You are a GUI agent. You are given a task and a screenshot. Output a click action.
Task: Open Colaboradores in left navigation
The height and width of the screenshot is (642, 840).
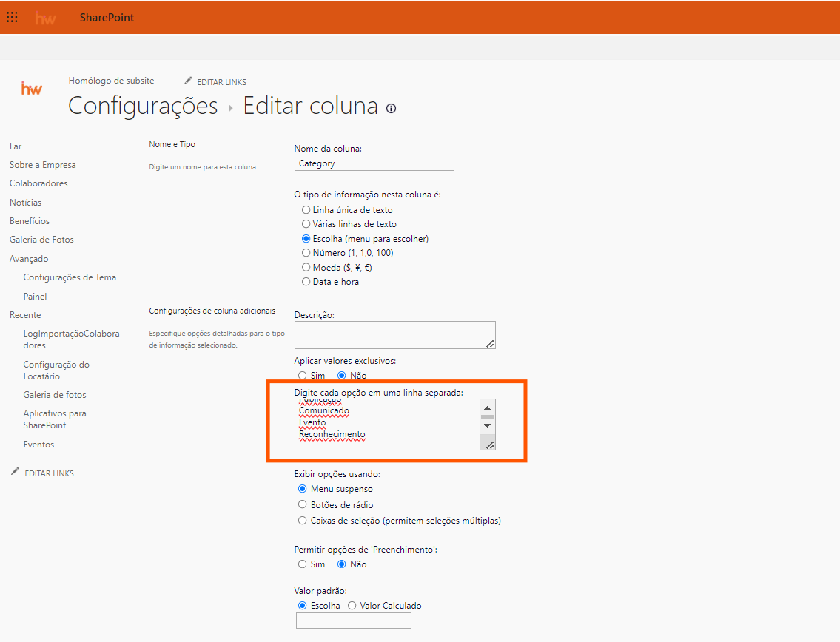point(38,183)
